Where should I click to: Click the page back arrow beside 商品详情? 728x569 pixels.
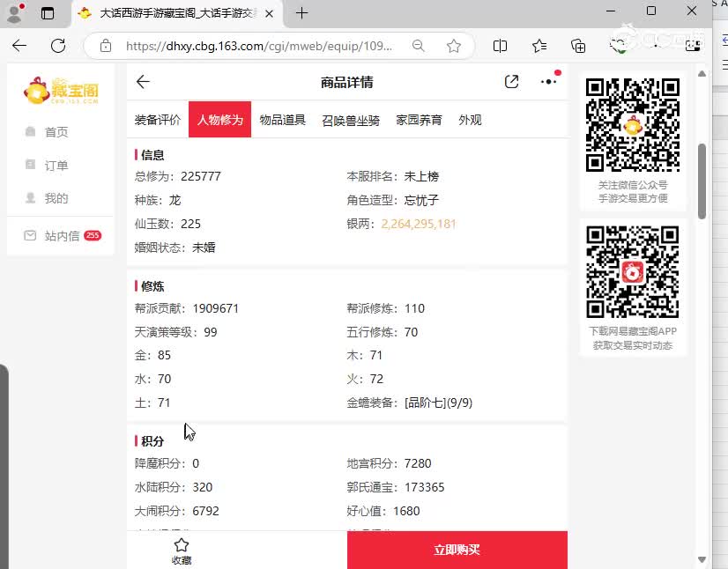tap(143, 82)
